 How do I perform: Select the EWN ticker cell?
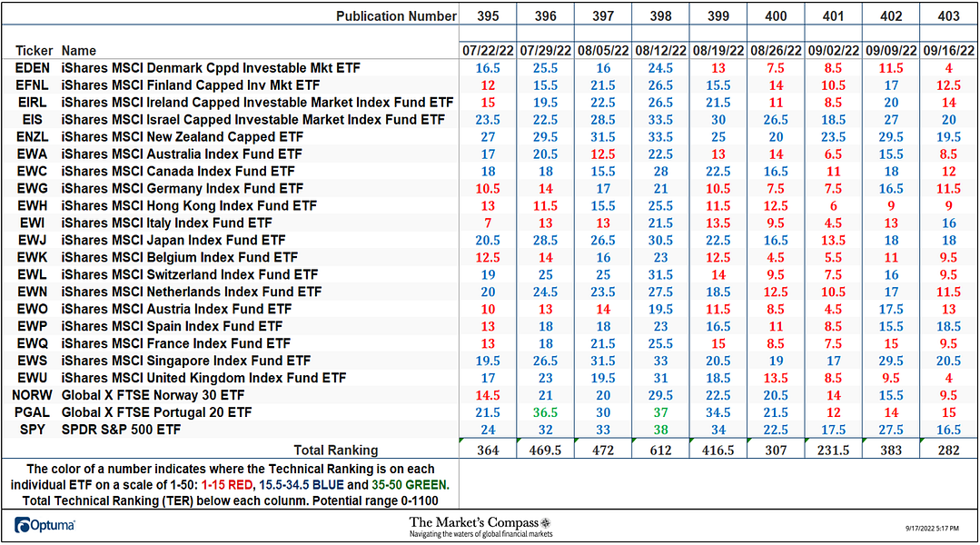pos(32,292)
